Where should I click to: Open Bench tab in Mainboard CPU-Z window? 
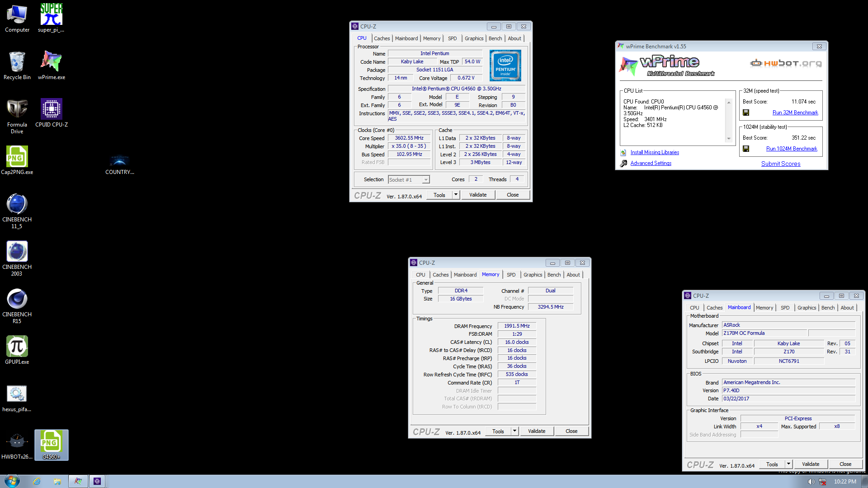point(828,308)
